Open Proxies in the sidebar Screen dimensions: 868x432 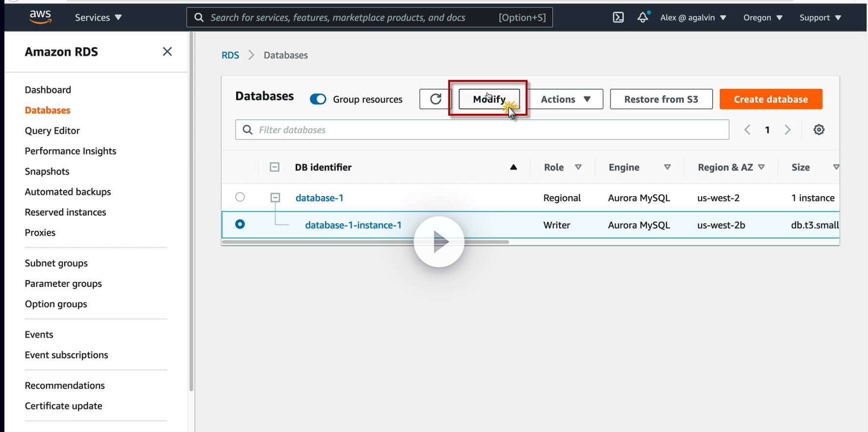click(40, 232)
